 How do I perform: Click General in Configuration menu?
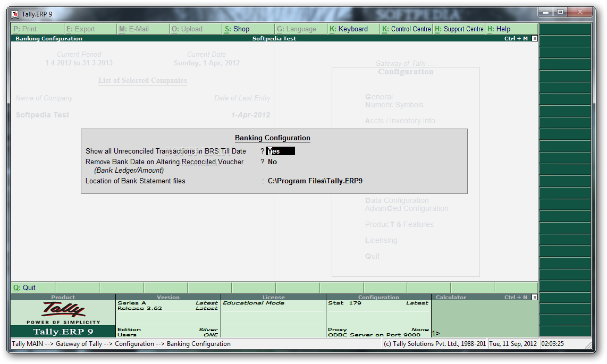[378, 97]
